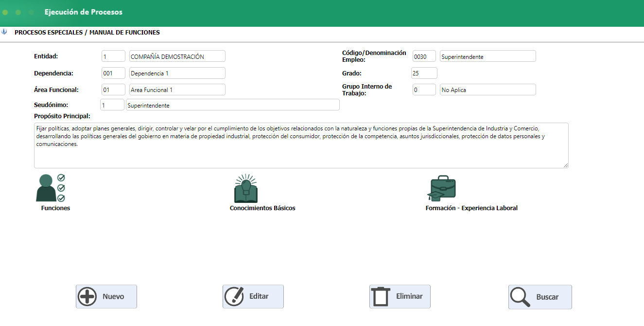Click the Dependencia 1 name field
Viewport: 644px width, 326px height.
pos(177,73)
